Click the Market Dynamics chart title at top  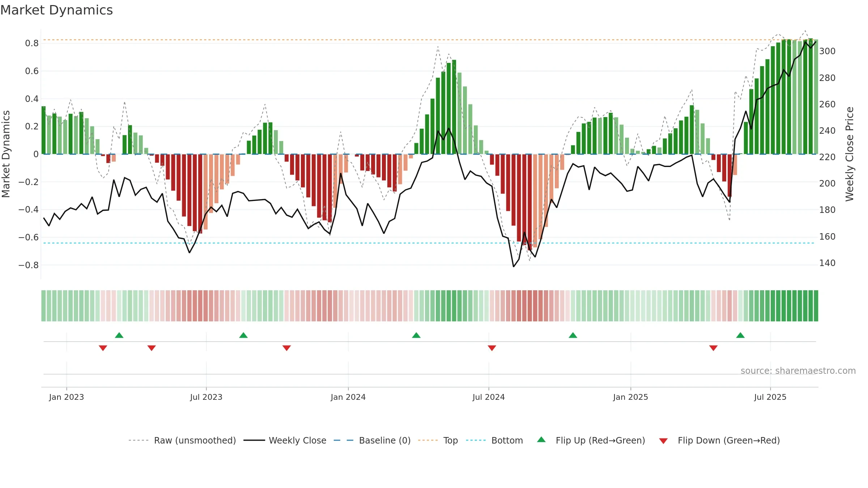pyautogui.click(x=56, y=10)
